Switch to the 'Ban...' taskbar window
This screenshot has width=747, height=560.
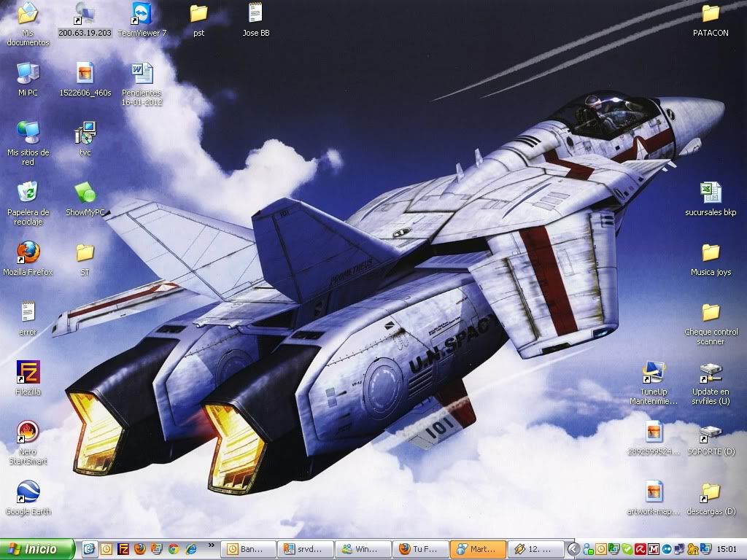[x=249, y=549]
